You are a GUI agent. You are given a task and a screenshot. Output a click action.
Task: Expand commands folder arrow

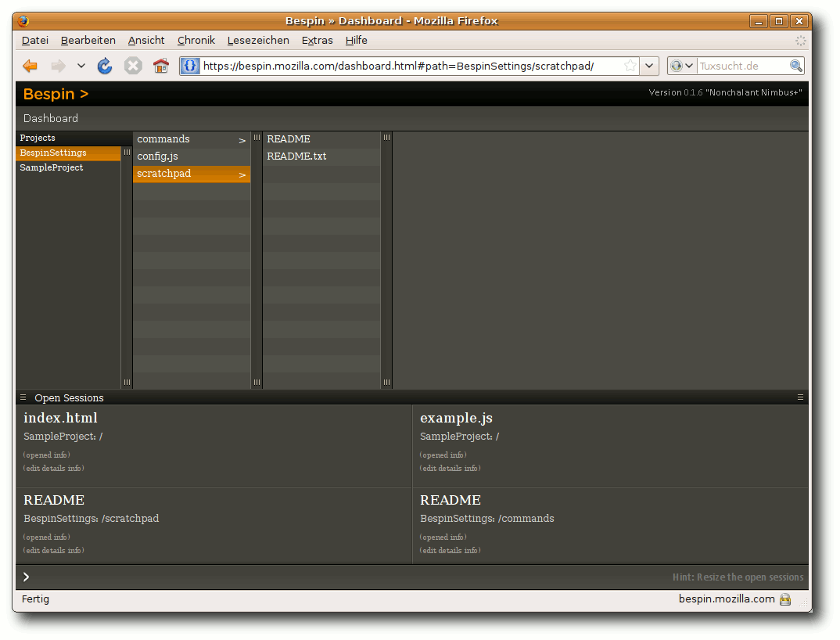point(242,140)
